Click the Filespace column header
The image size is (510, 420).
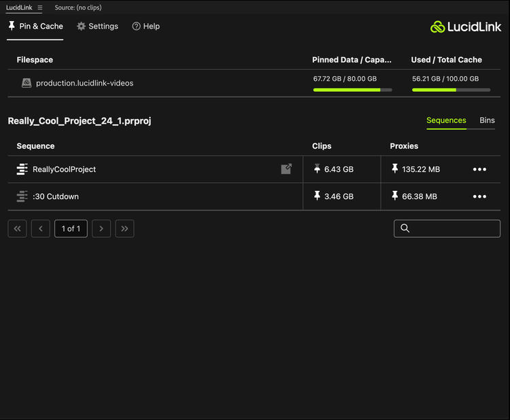(35, 60)
